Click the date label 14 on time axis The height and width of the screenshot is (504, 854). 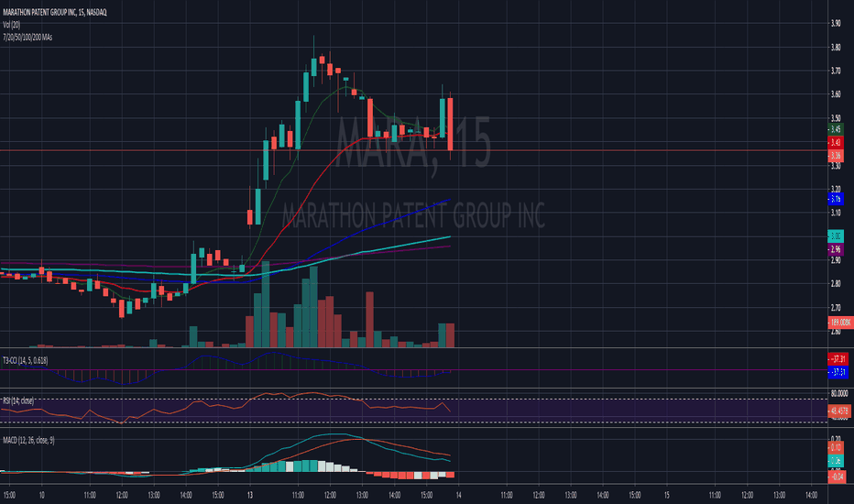pos(458,495)
